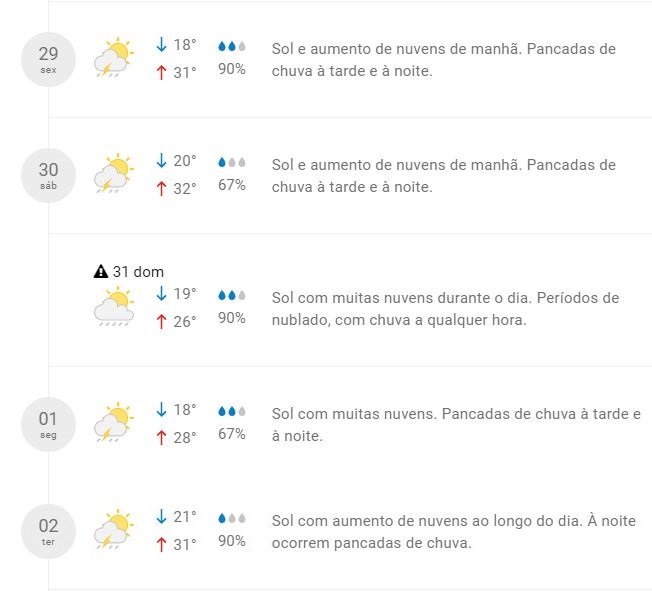Click Monday's forecast description text

pos(455,425)
